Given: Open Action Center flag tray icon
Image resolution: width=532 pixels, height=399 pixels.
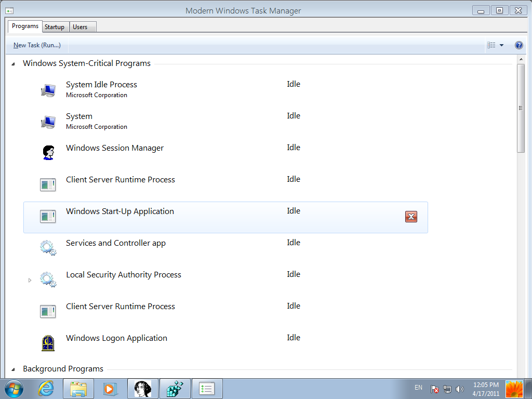Looking at the screenshot, I should point(435,389).
